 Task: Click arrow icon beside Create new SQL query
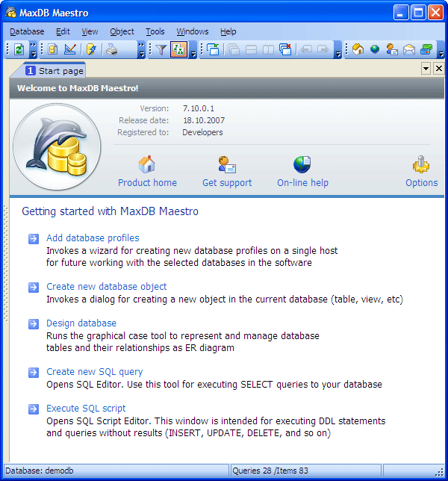point(34,373)
